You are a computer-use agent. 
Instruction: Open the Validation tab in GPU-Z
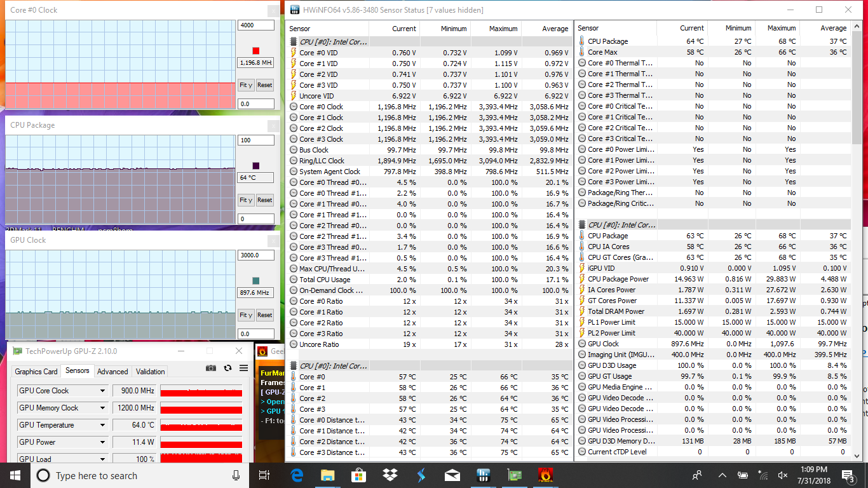(151, 372)
